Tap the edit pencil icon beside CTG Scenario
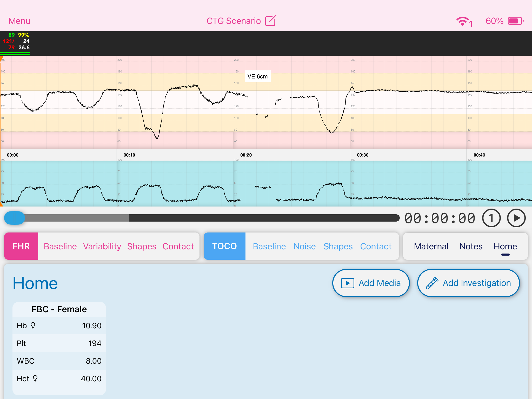The height and width of the screenshot is (399, 532). pos(270,21)
